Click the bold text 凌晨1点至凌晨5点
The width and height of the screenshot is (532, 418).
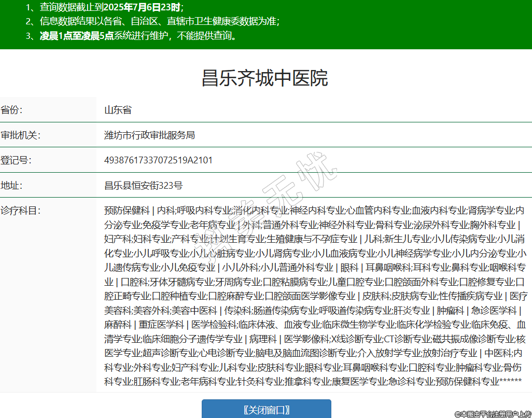(77, 36)
